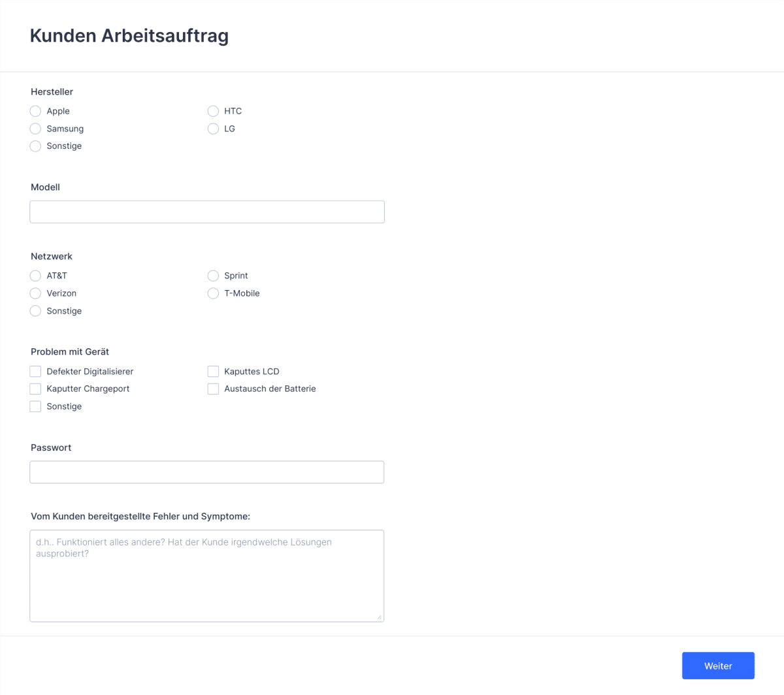Select Sprint under Netzwerk
This screenshot has height=695, width=784.
[x=213, y=276]
